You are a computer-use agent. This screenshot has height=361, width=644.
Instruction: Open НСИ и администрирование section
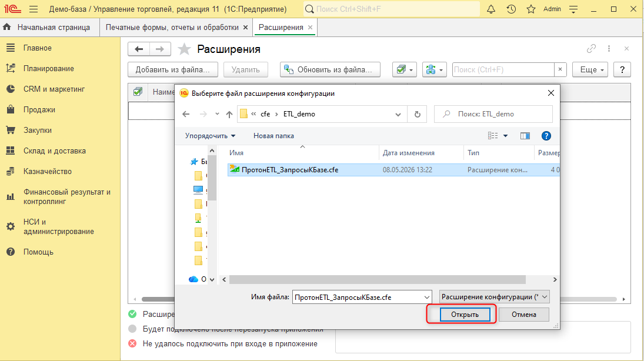[x=59, y=227]
